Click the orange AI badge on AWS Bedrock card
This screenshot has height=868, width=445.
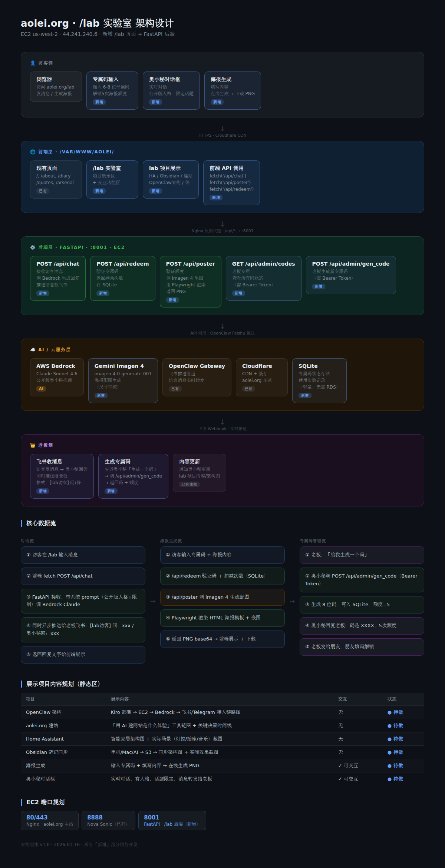pos(41,389)
